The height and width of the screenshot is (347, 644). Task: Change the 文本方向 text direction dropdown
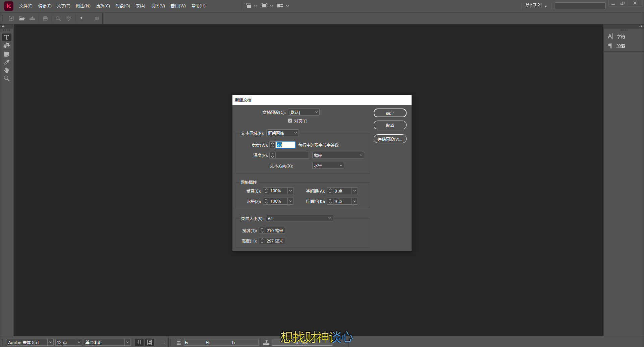click(x=328, y=165)
